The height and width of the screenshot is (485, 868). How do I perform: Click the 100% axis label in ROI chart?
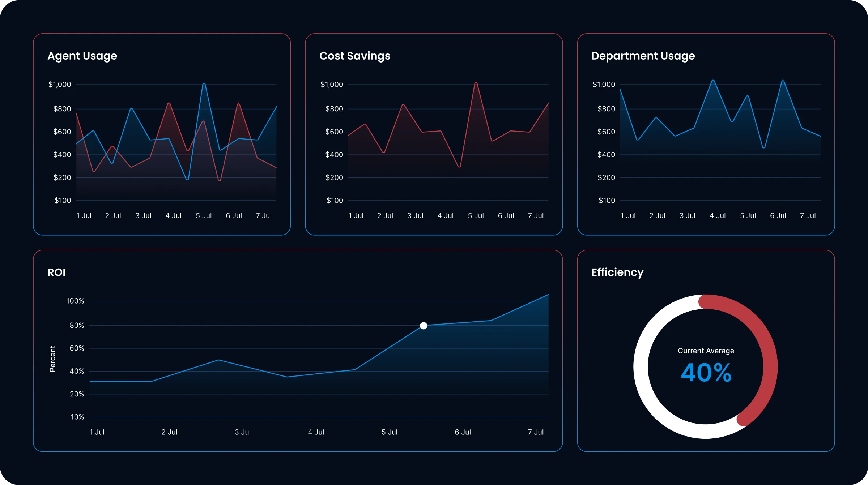(75, 301)
